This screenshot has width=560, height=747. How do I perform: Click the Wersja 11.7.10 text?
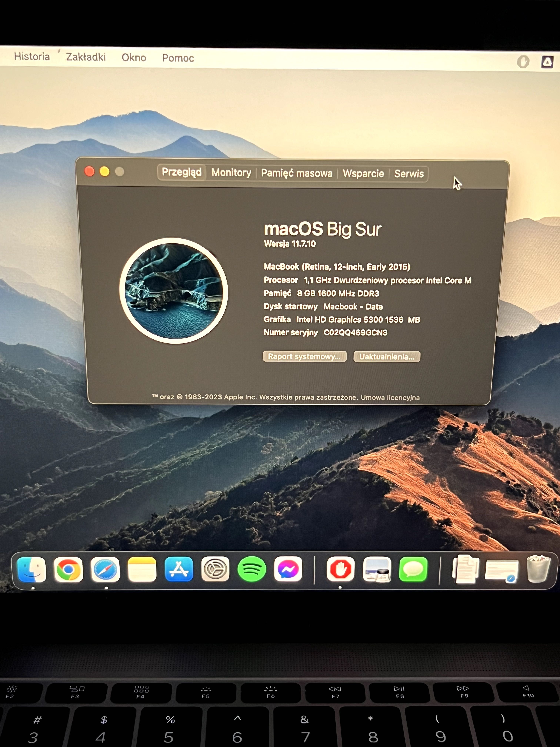pos(290,244)
